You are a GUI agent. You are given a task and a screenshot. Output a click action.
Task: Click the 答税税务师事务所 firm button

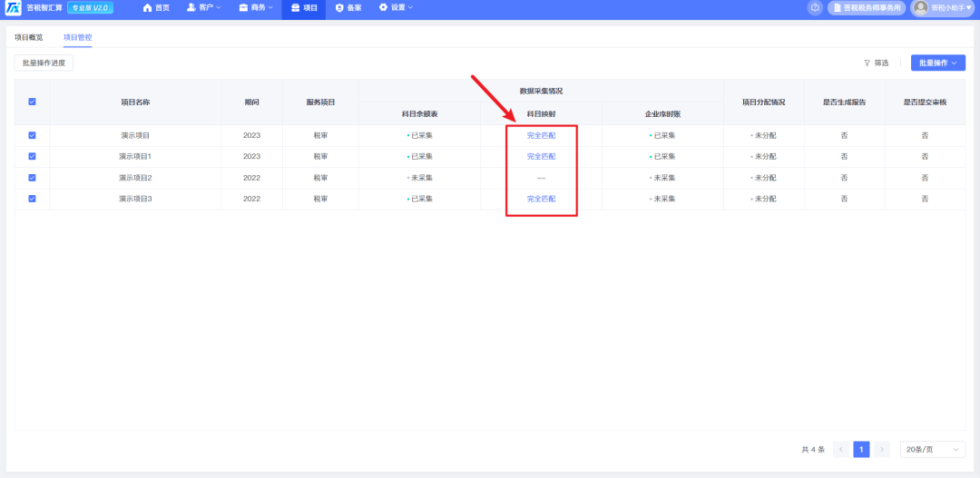click(867, 8)
